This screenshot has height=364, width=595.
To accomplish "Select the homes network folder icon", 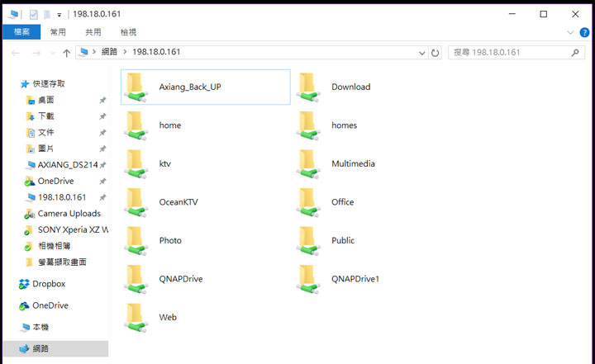I will (x=308, y=125).
